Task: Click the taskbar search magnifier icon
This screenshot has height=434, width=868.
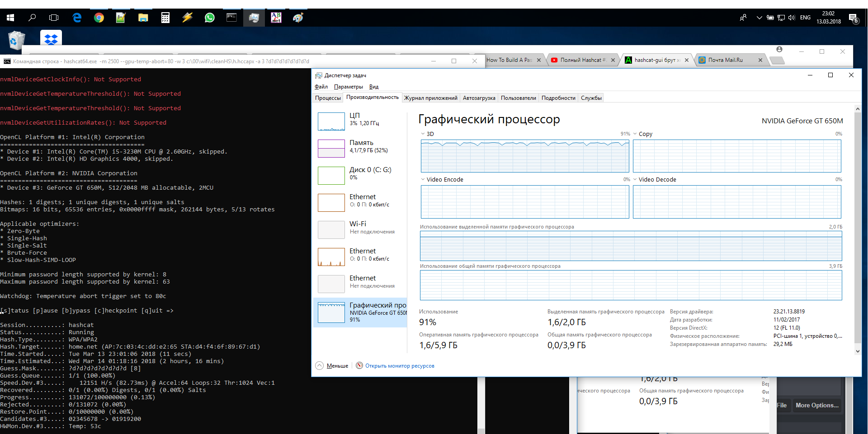Action: coord(32,18)
